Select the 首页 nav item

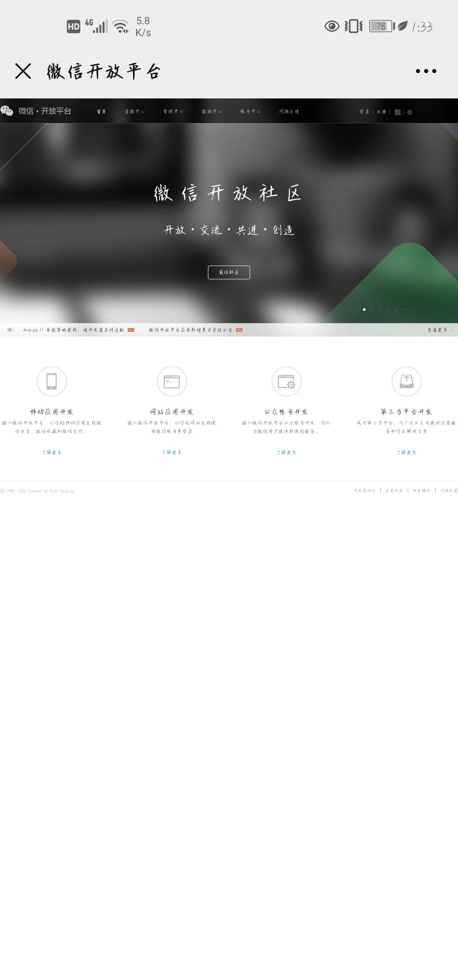[x=101, y=112]
